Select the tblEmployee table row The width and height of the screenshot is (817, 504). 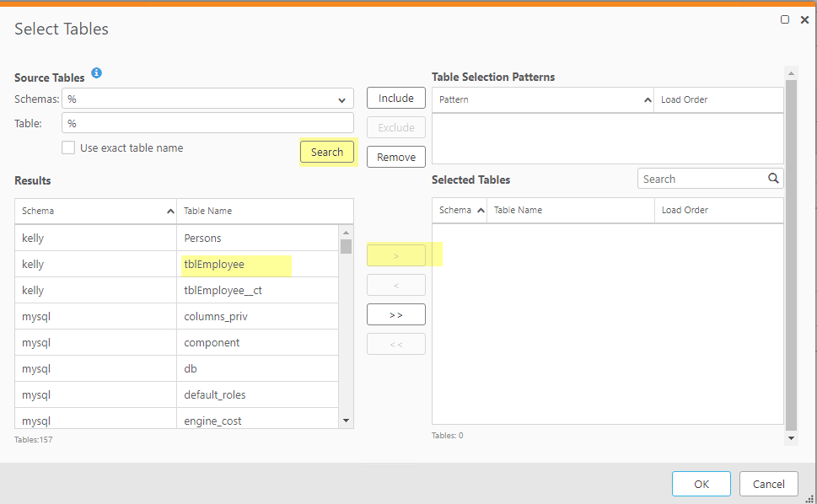[x=214, y=265]
